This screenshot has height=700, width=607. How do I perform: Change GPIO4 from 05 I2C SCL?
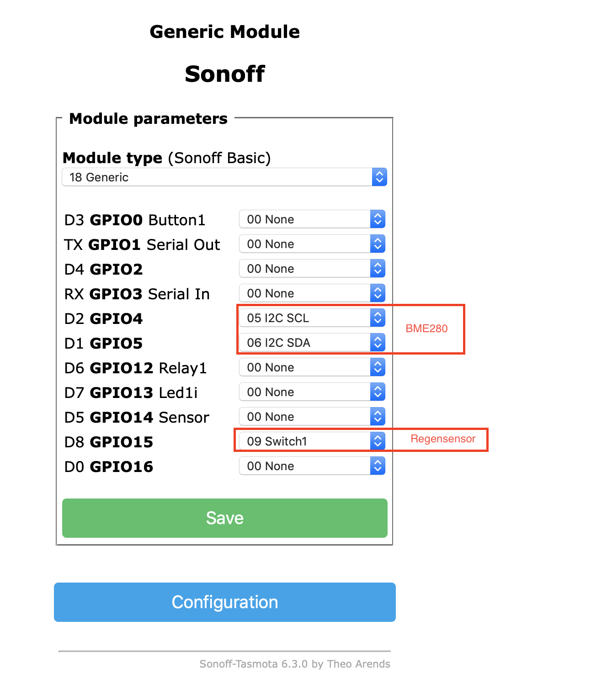click(x=312, y=318)
